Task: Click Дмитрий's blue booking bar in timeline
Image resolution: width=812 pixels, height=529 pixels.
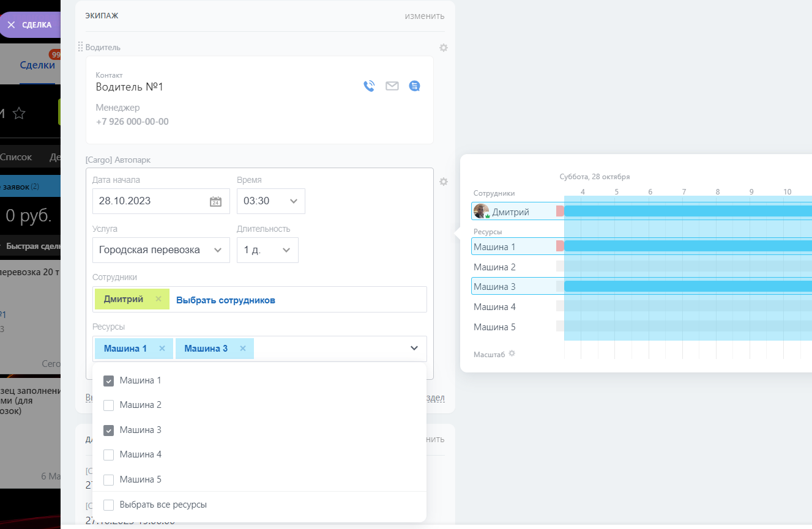Action: 685,212
